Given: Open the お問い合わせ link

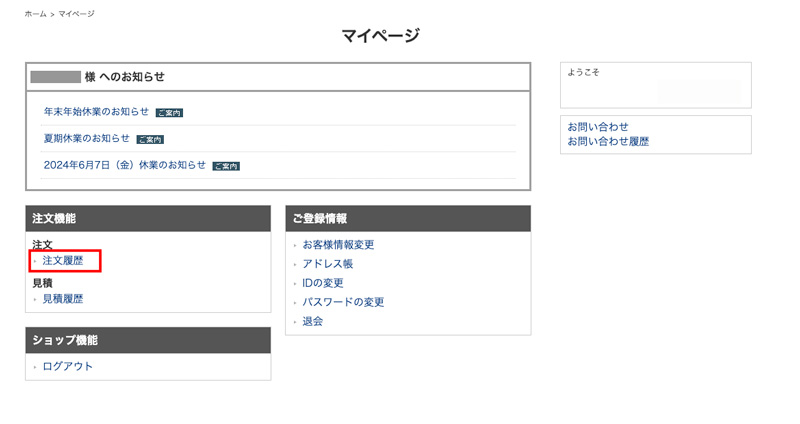Looking at the screenshot, I should pos(598,127).
